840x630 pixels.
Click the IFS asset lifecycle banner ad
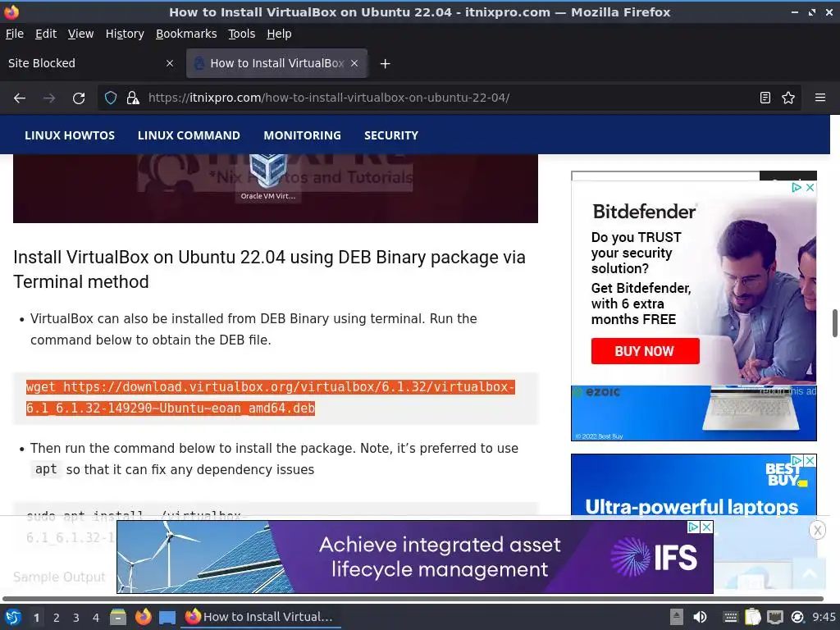pyautogui.click(x=415, y=557)
